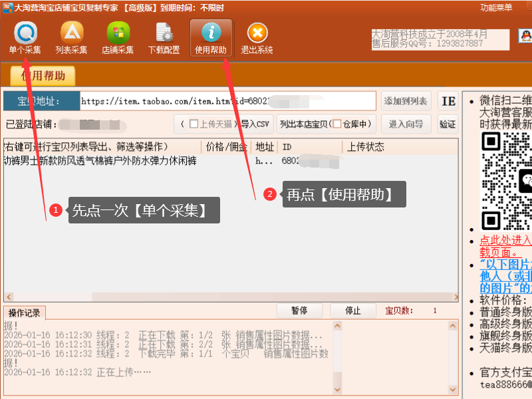Click the IE browser button
The image size is (532, 399).
449,101
